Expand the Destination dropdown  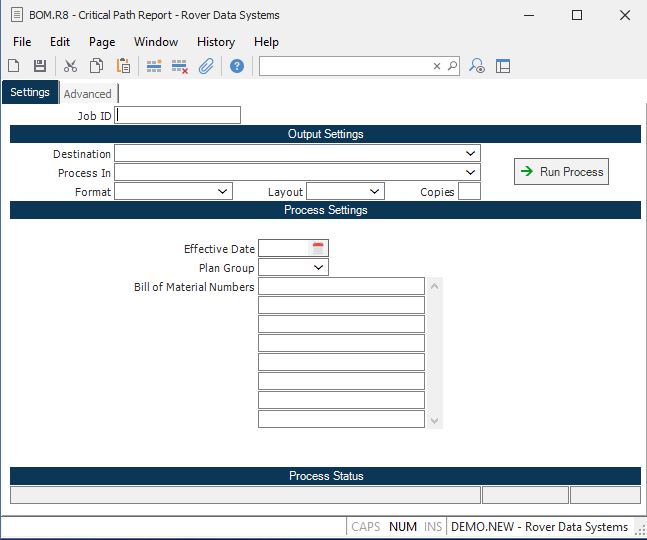pos(470,154)
